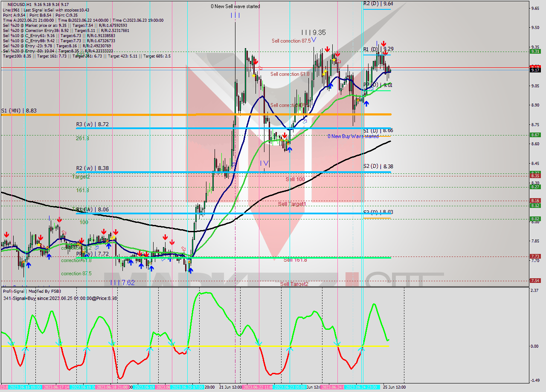Click the green '261.8' Fibonacci label
The height and width of the screenshot is (392, 546).
pos(83,138)
